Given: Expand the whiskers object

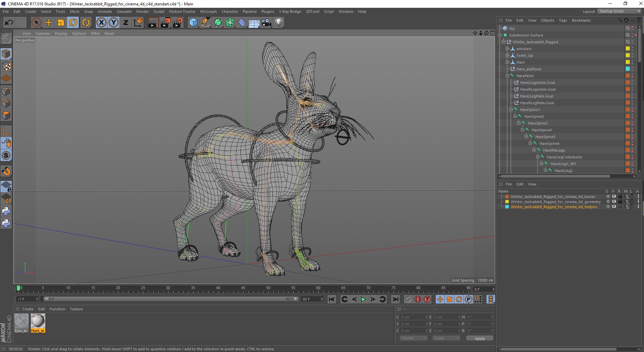Looking at the screenshot, I should click(507, 49).
